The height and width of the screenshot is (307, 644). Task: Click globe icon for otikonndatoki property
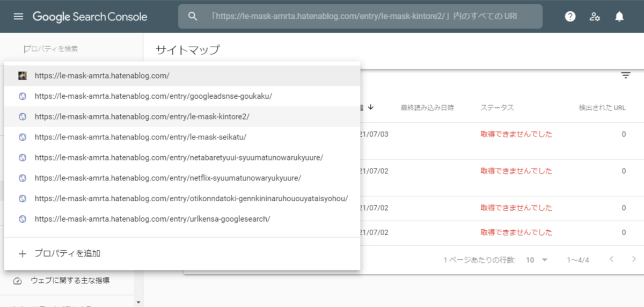(x=23, y=198)
